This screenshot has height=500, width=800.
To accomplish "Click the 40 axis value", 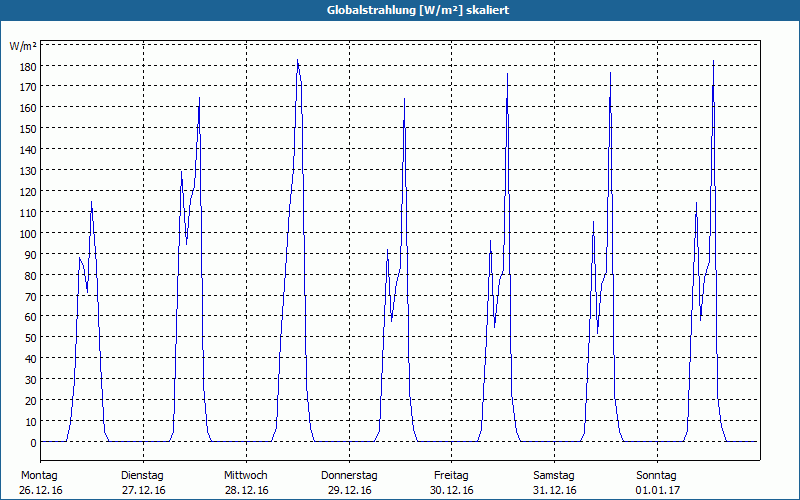I will (30, 359).
